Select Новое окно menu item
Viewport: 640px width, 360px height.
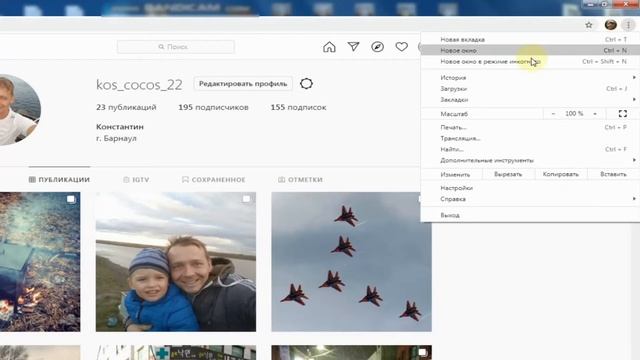[530, 51]
